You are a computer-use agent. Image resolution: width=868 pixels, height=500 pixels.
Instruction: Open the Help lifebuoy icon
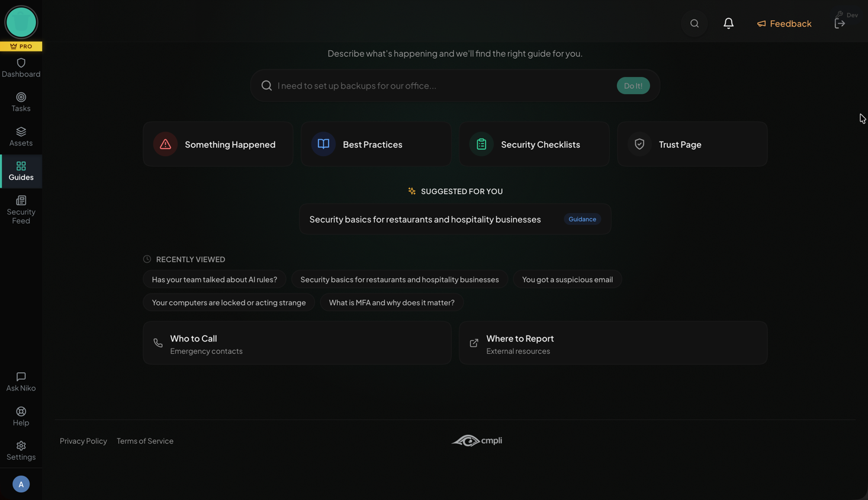(x=21, y=412)
